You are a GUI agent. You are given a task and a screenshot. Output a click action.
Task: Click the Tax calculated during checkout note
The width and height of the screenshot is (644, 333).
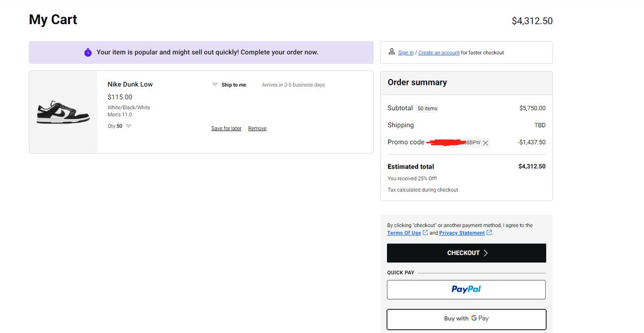[x=423, y=190]
